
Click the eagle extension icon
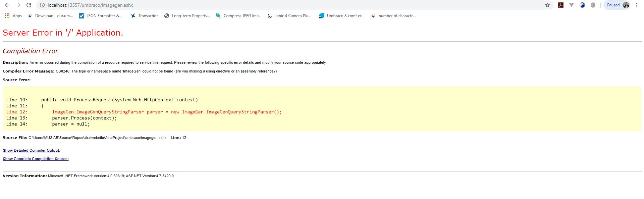[x=582, y=5]
